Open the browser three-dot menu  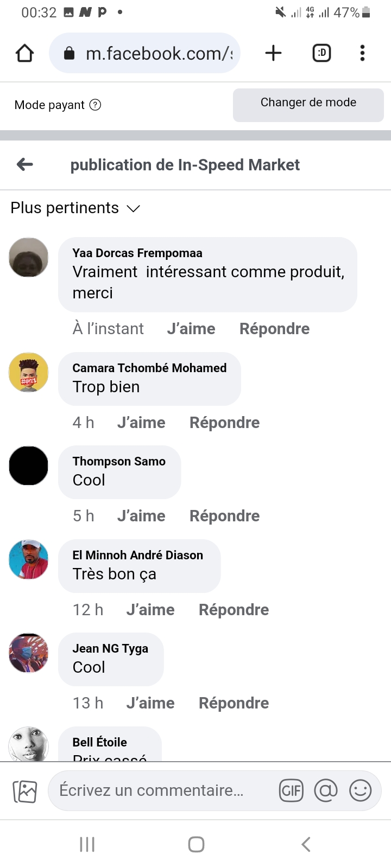coord(362,53)
